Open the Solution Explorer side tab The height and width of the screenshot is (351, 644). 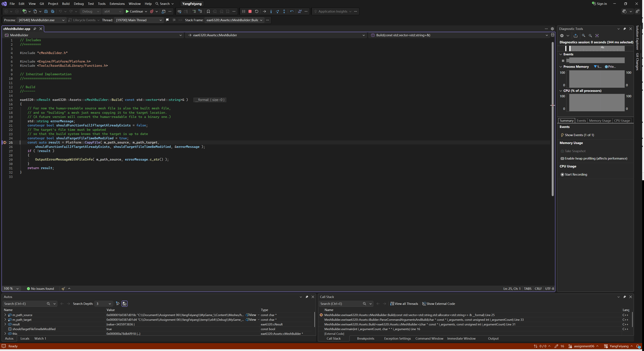638,38
